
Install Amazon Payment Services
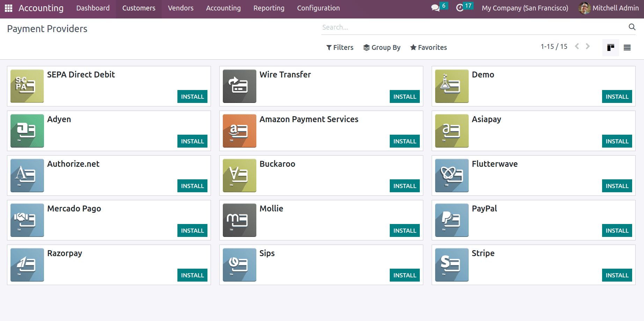(x=405, y=141)
